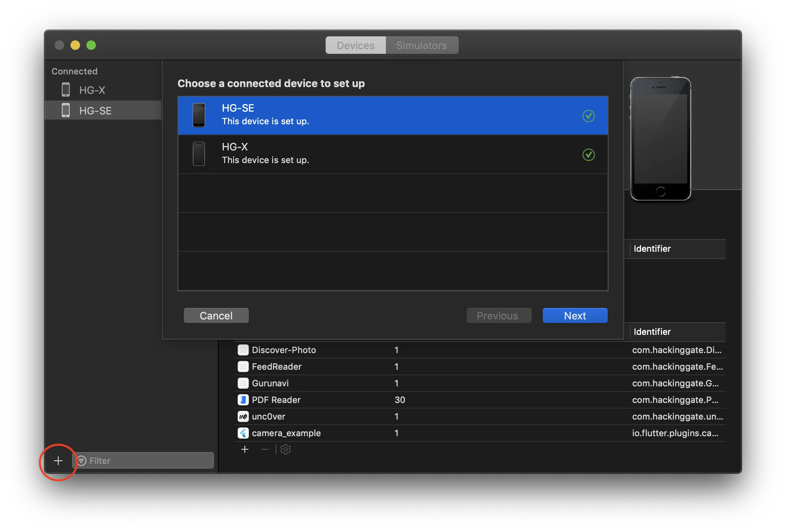Click the minus icon to remove an installed app
Screen dimensions: 786x532
(x=265, y=449)
